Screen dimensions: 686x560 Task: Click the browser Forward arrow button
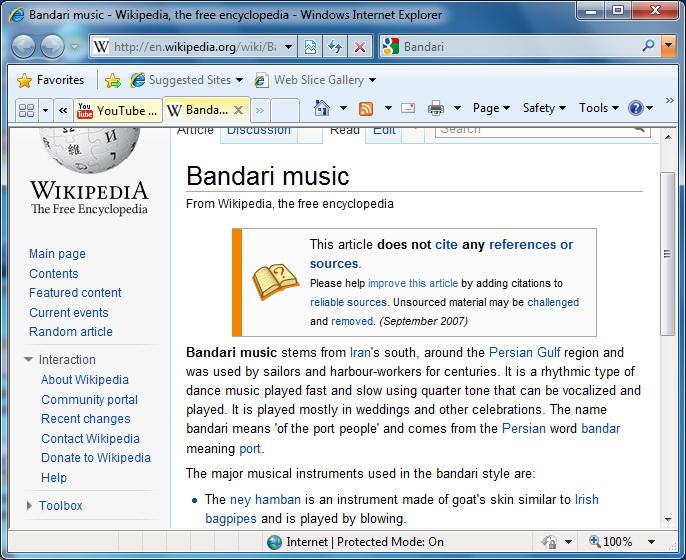(52, 46)
